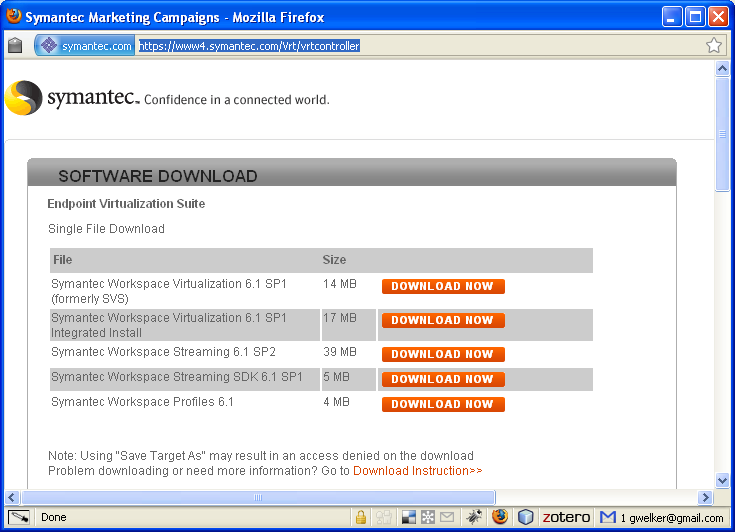
Task: Click the 'Endpoint Virtualization Suite' heading
Action: [x=126, y=203]
